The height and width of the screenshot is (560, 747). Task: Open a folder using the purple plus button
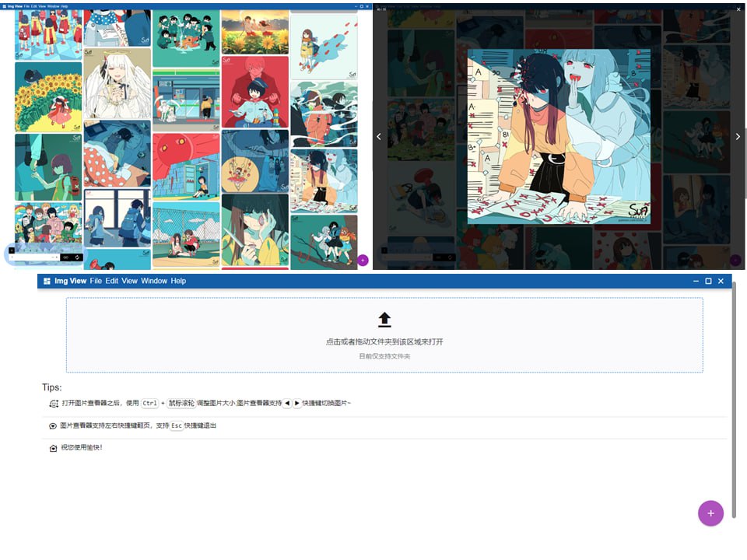click(710, 513)
